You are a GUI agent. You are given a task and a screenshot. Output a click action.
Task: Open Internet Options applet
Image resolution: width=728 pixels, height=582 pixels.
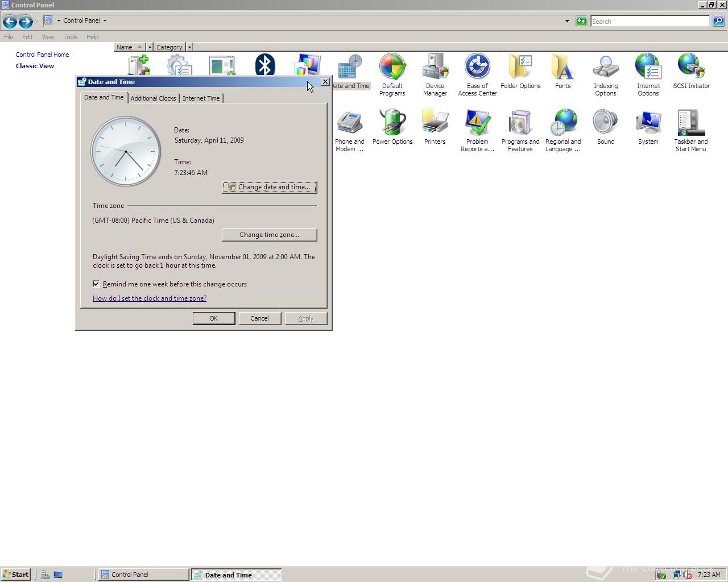[x=648, y=74]
